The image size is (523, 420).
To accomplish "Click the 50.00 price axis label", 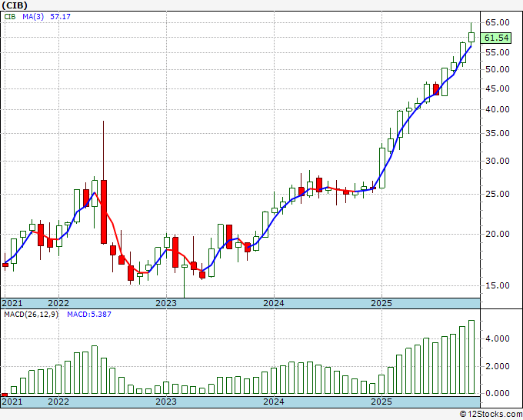I will click(498, 69).
